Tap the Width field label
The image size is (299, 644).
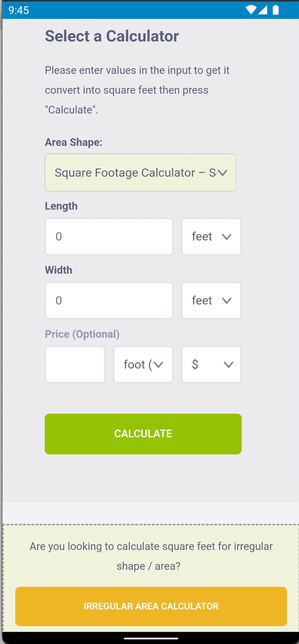pos(58,270)
